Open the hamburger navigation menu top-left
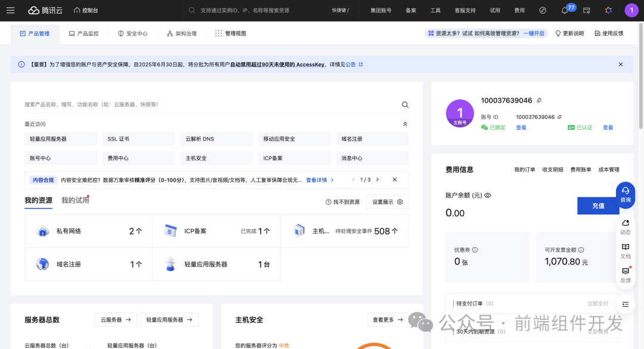 [10, 10]
